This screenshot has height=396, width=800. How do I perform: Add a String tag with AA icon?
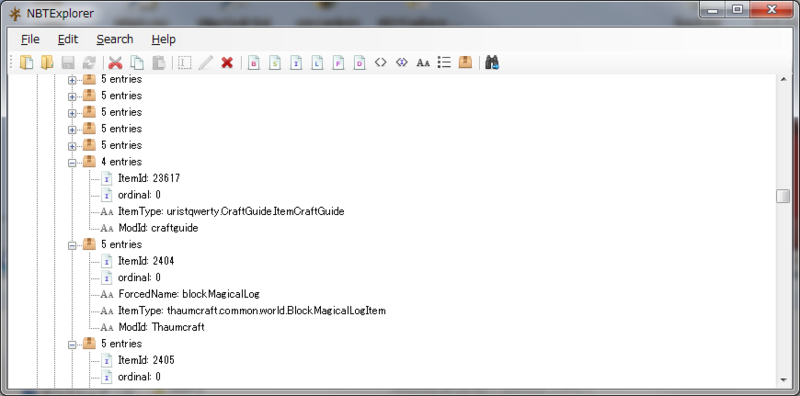tap(423, 63)
